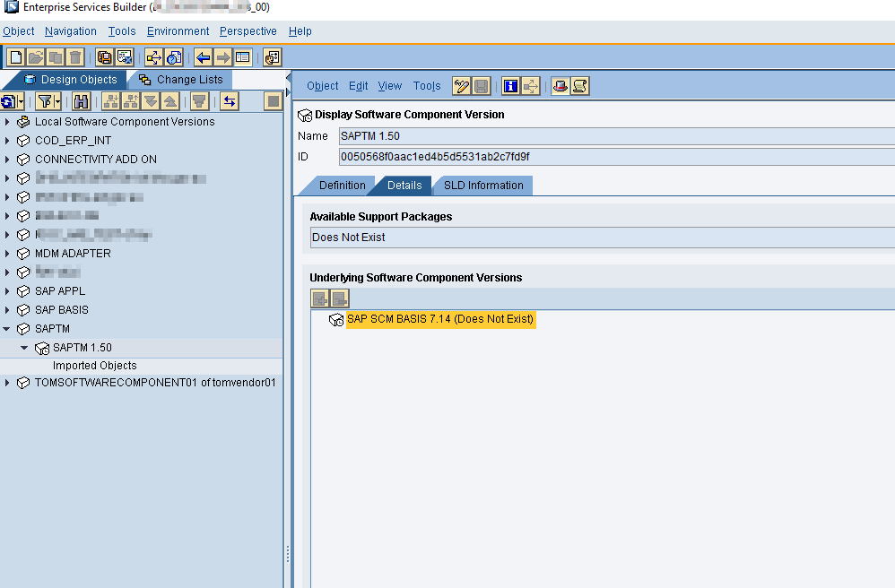Expand the TOMSOFTWARECOMPONENT01 node
Viewport: 895px width, 588px height.
pyautogui.click(x=7, y=383)
